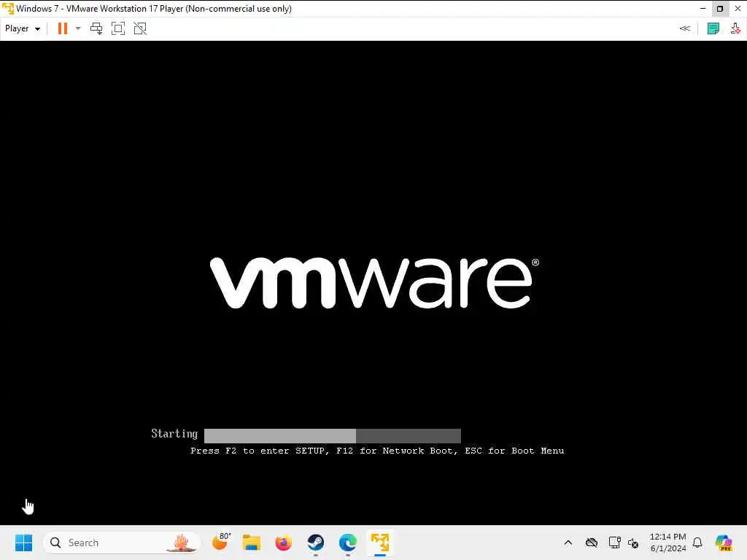
Task: Restore down the VMware window
Action: tap(720, 9)
